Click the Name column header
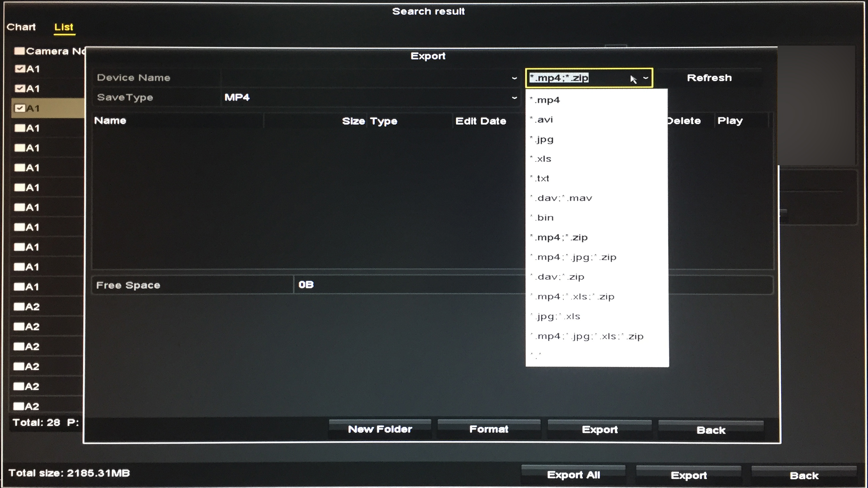Image resolution: width=868 pixels, height=488 pixels. [110, 120]
